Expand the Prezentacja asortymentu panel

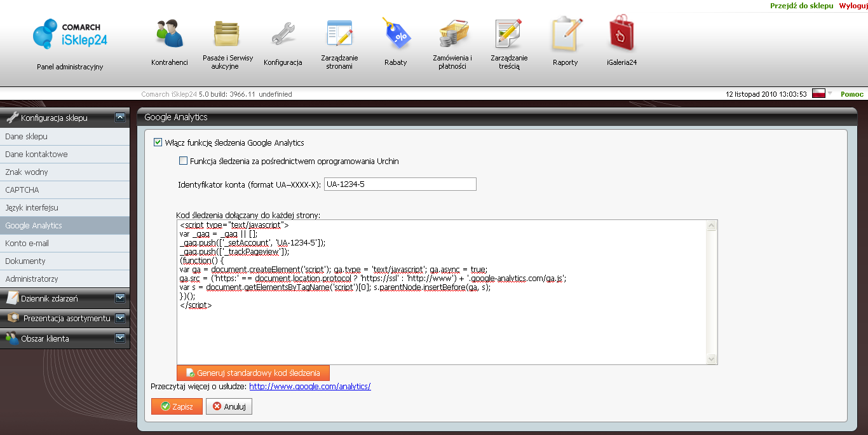pyautogui.click(x=119, y=318)
